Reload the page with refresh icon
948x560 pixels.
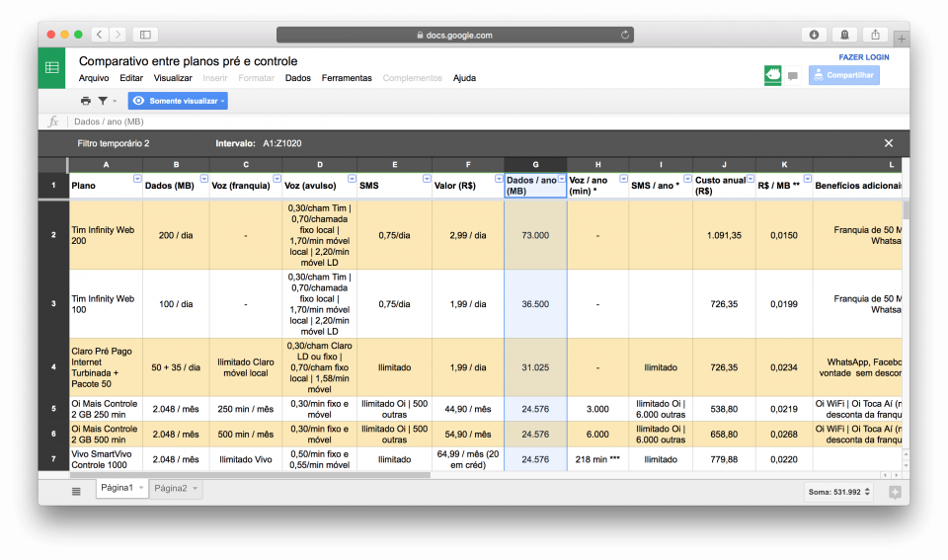pyautogui.click(x=624, y=35)
